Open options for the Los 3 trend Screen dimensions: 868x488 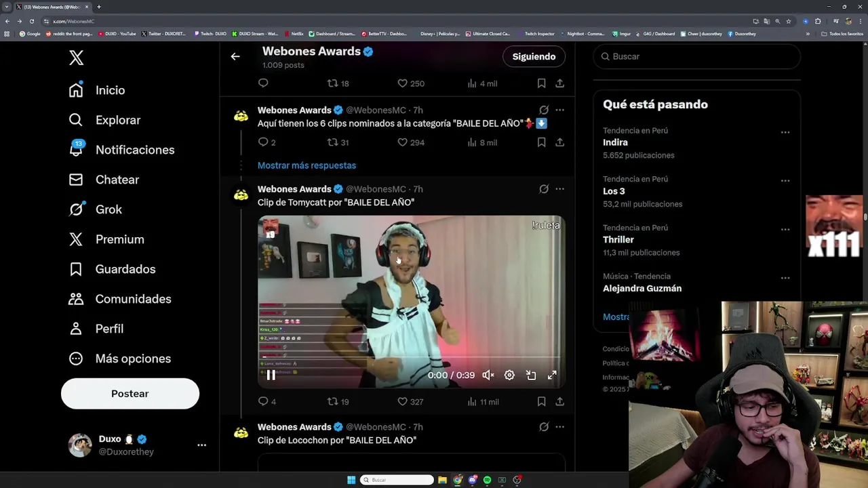(785, 181)
